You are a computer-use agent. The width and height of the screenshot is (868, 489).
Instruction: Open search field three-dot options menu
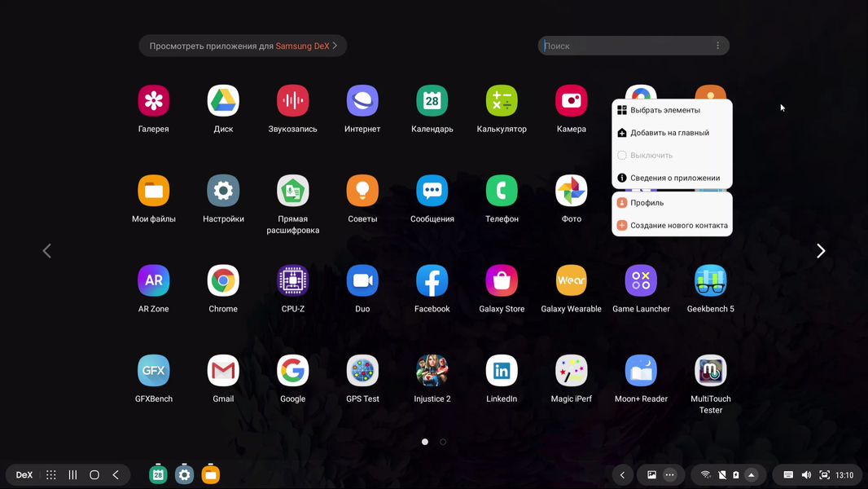click(x=718, y=46)
